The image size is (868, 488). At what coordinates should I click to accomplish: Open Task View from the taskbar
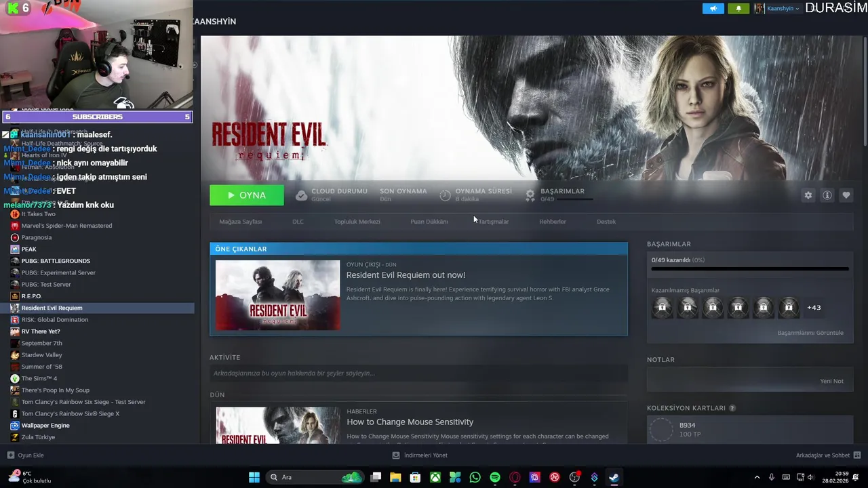tap(376, 477)
